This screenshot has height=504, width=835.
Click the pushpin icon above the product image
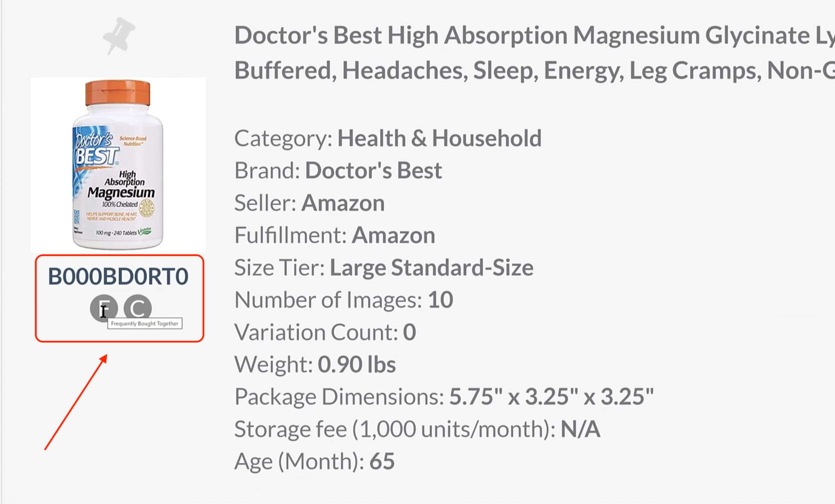click(119, 36)
